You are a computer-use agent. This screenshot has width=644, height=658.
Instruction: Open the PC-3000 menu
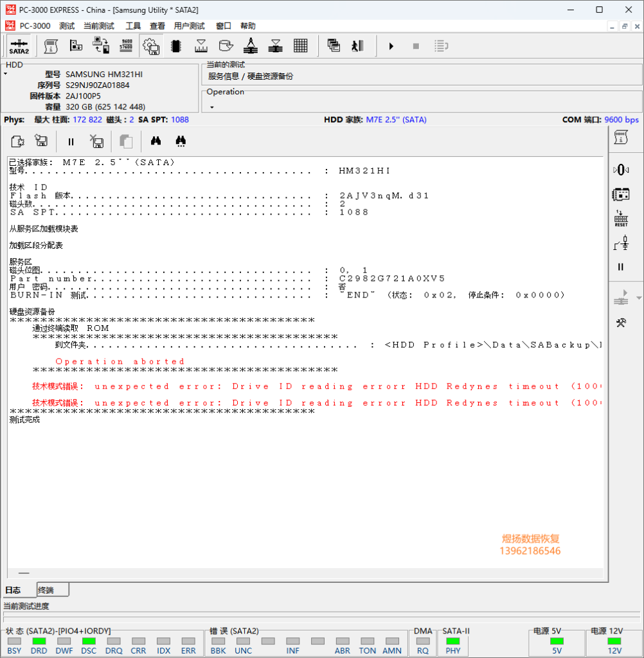pos(35,26)
